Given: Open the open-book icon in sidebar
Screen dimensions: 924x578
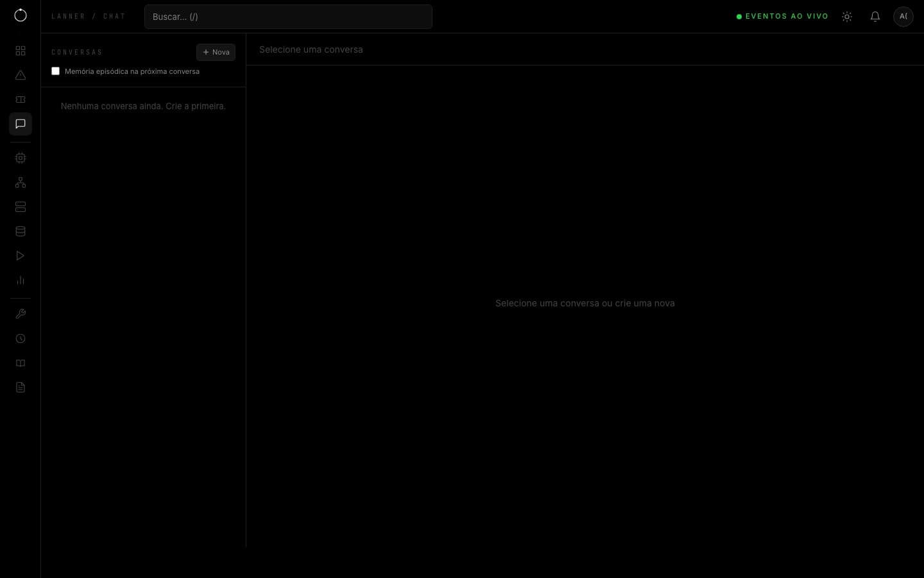Looking at the screenshot, I should (21, 363).
